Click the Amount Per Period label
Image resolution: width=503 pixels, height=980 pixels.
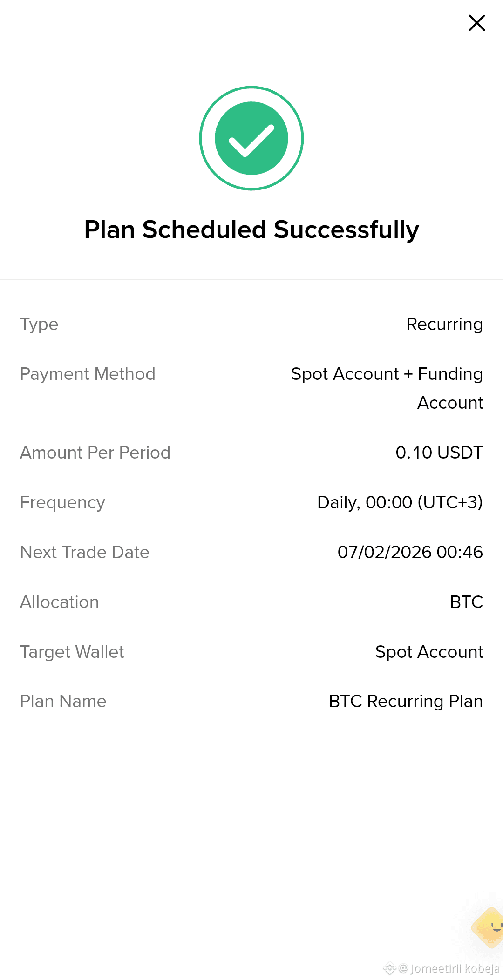click(95, 453)
